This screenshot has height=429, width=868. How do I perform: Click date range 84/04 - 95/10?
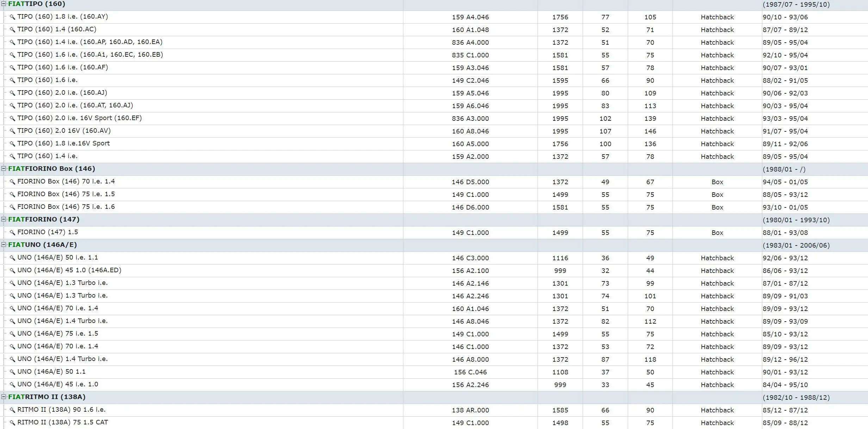click(x=785, y=385)
